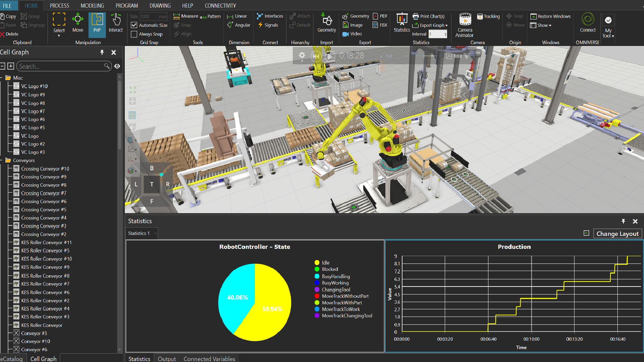Screen dimensions: 644x362
Task: Switch to the MODELING ribbon tab
Action: click(92, 5)
